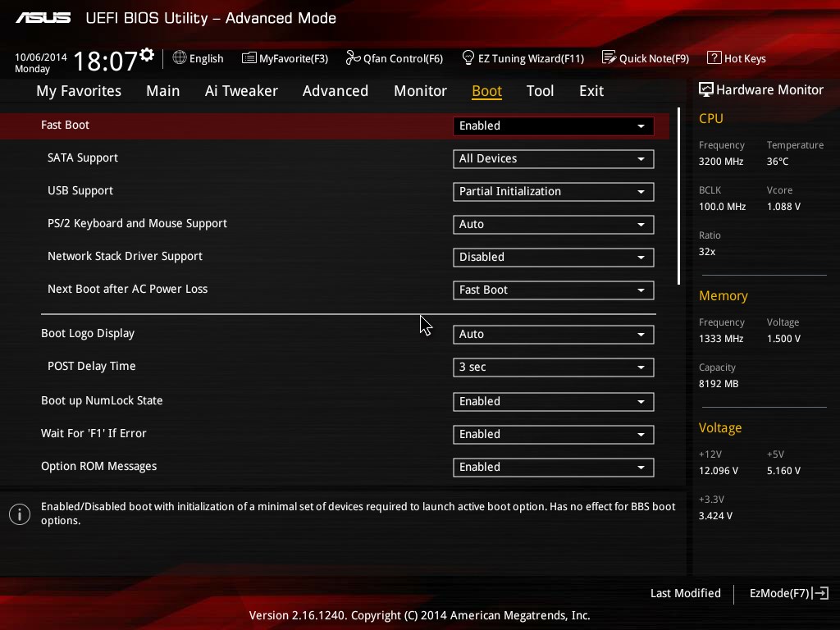Open MyFavorite(F3) text button
The width and height of the screenshot is (840, 630).
click(x=294, y=58)
